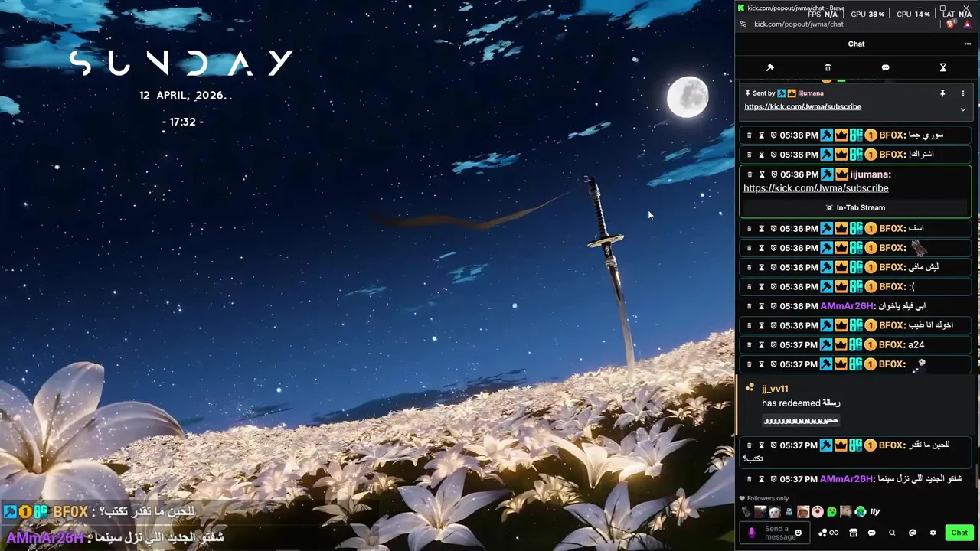Viewport: 980px width, 551px height.
Task: Open the moderator hammer tool in chat toolbar
Action: click(770, 67)
